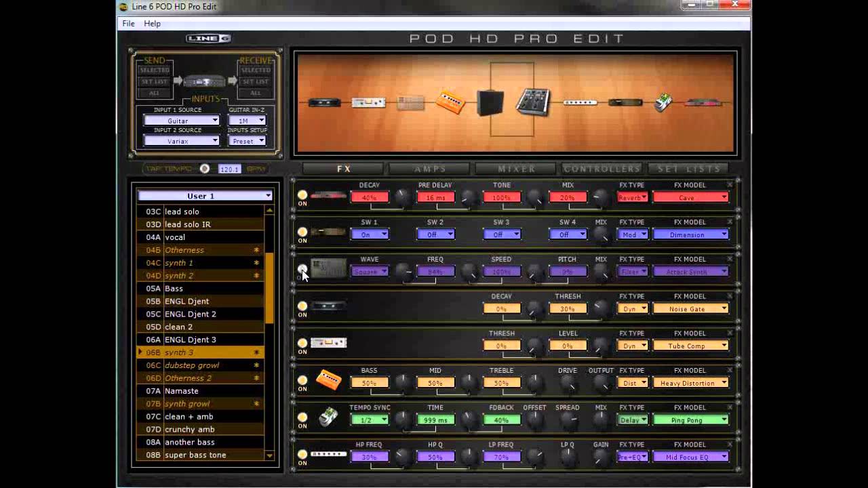Click the Send Selected button

pyautogui.click(x=155, y=70)
